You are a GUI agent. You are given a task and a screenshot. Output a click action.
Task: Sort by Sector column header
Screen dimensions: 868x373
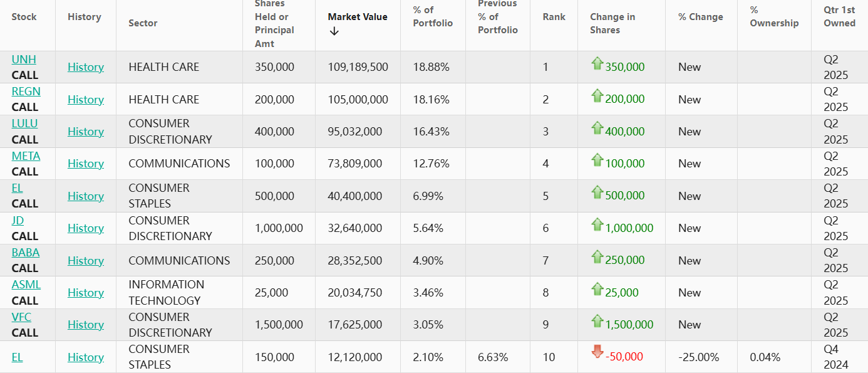(x=143, y=23)
